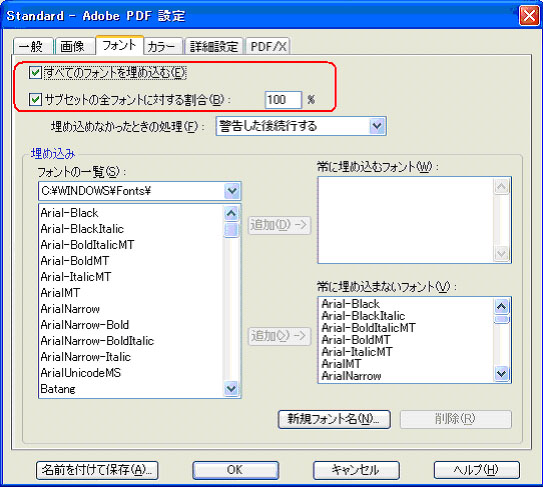Click the 削除(R) button
This screenshot has width=543, height=487.
(x=456, y=419)
